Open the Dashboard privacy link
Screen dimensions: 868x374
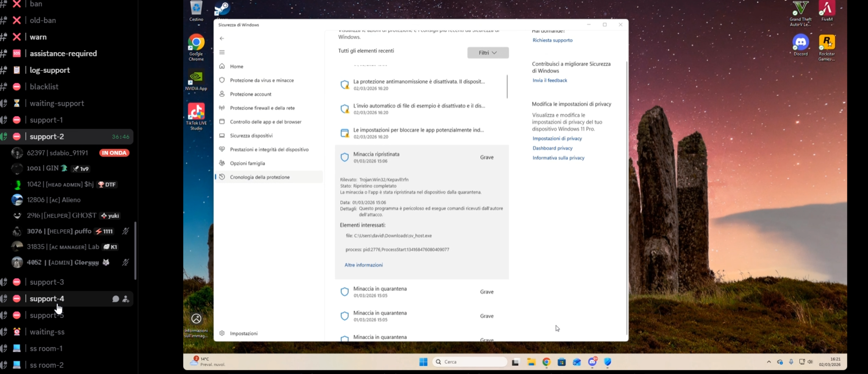(552, 148)
